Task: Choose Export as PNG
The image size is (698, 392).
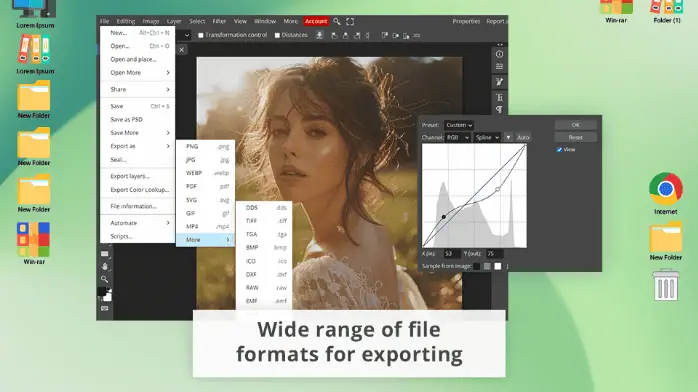Action: [x=205, y=146]
